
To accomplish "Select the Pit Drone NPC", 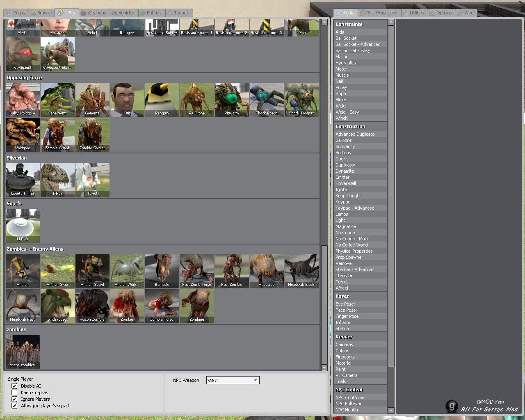I will (x=197, y=100).
